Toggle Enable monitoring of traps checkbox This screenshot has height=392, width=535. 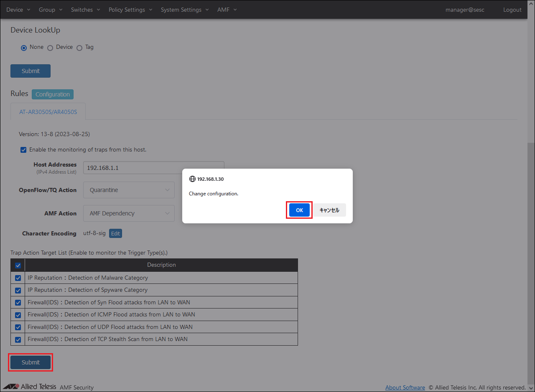(23, 150)
